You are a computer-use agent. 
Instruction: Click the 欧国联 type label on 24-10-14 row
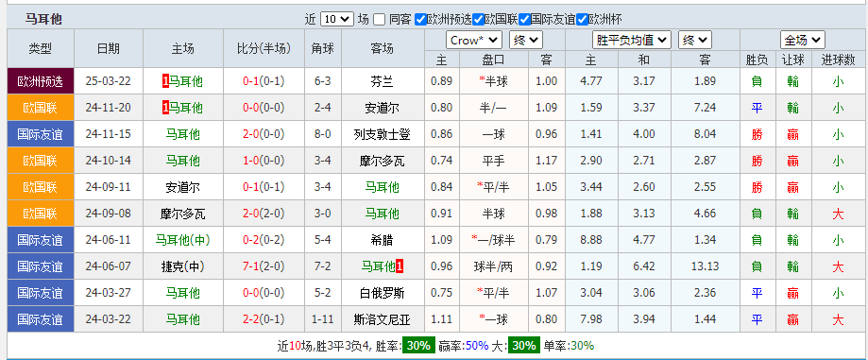(x=41, y=161)
